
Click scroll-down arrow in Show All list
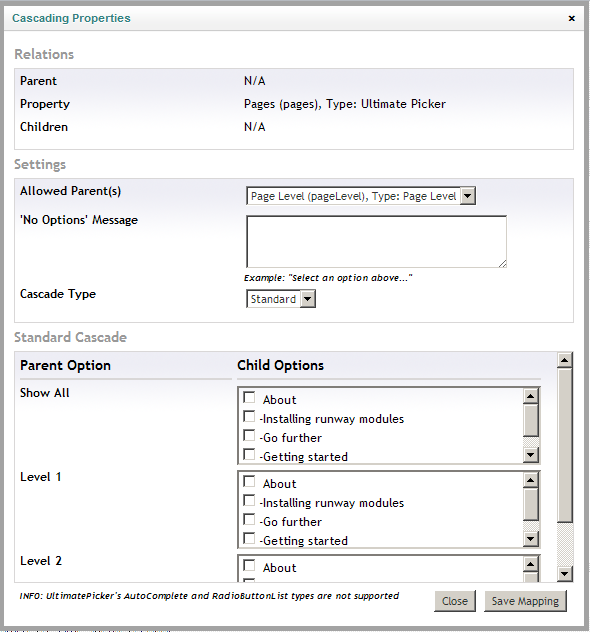click(x=531, y=455)
